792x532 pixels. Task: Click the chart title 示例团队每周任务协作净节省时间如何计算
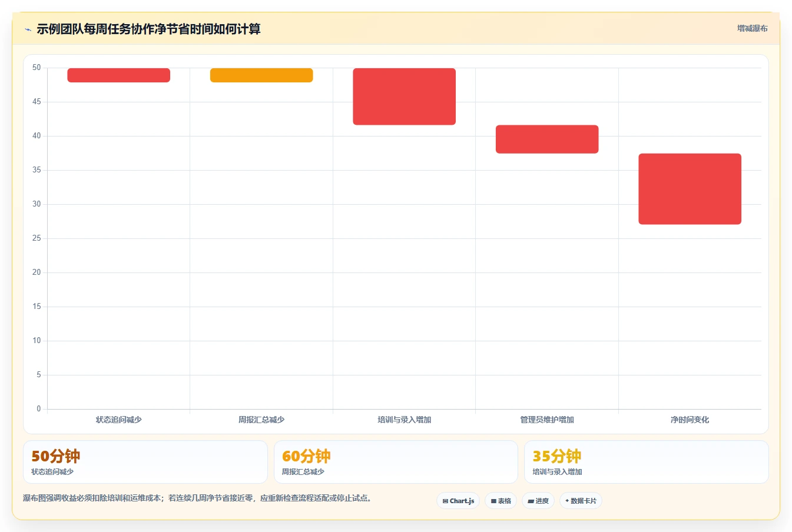[148, 29]
